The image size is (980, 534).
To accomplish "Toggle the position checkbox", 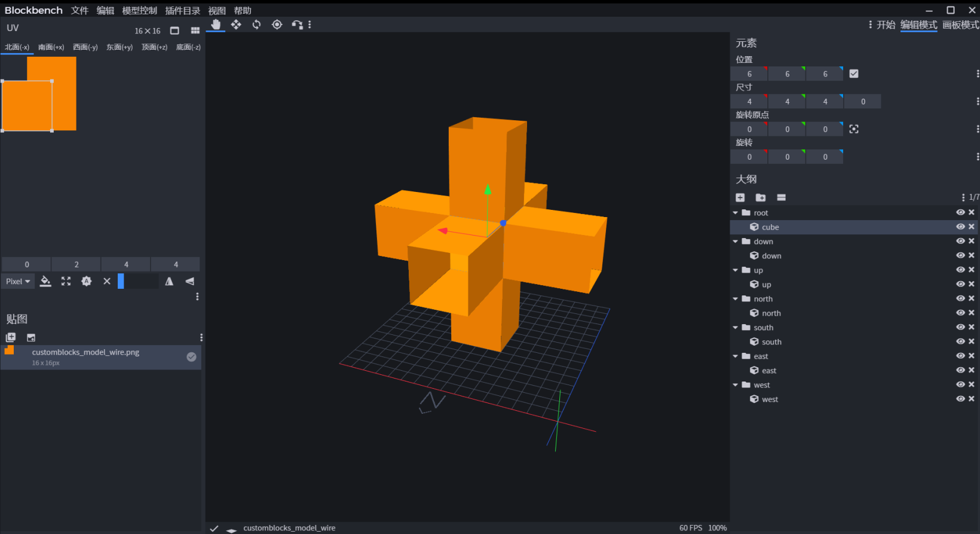I will point(854,74).
